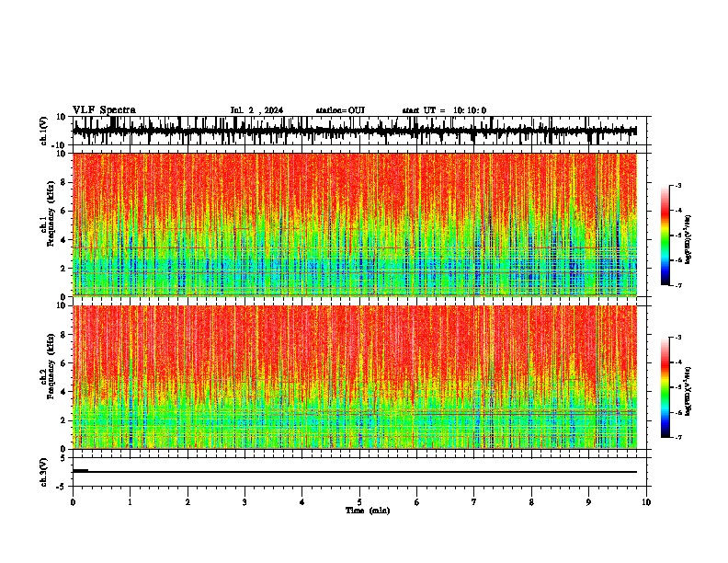The image size is (728, 563).
Task: Click the '4' tick on the time axis
Action: tap(302, 502)
